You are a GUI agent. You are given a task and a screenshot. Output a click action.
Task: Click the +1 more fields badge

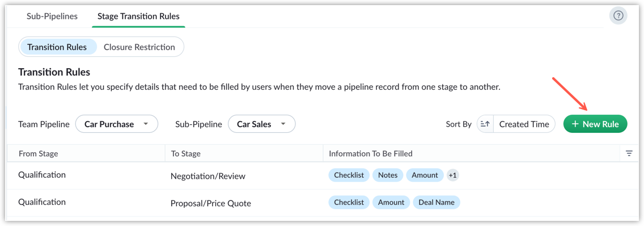tap(452, 175)
